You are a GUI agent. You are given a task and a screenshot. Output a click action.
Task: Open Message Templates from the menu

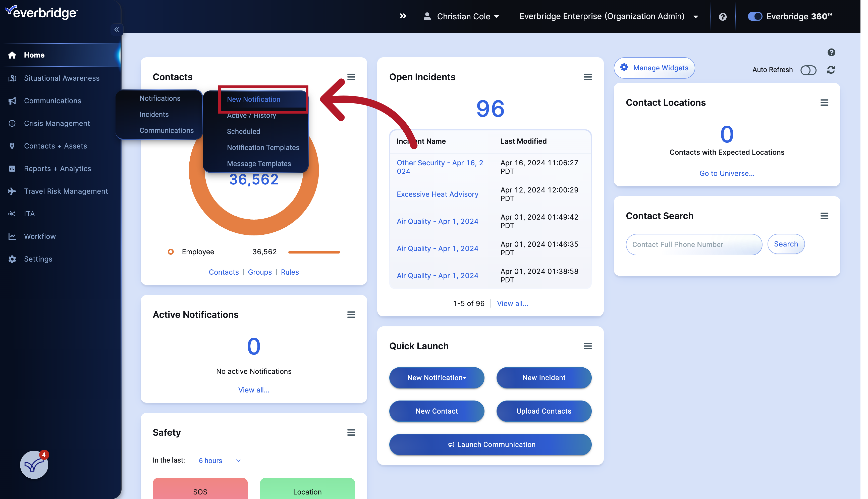pyautogui.click(x=259, y=164)
